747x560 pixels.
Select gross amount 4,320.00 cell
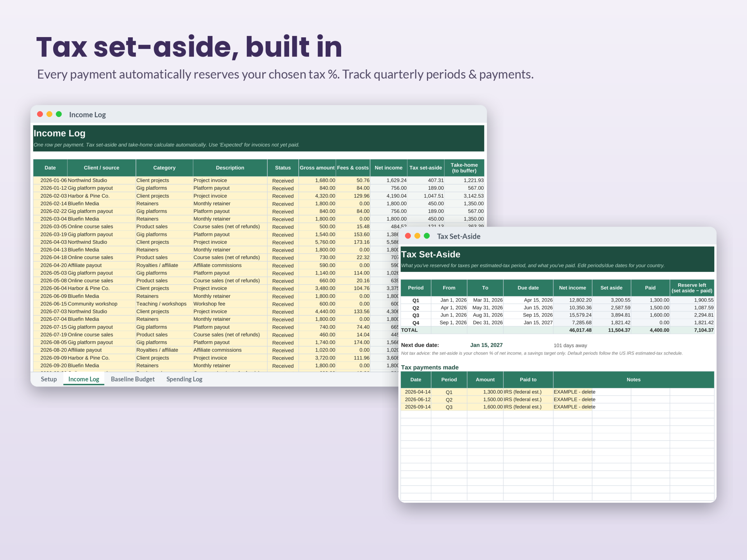click(x=317, y=196)
